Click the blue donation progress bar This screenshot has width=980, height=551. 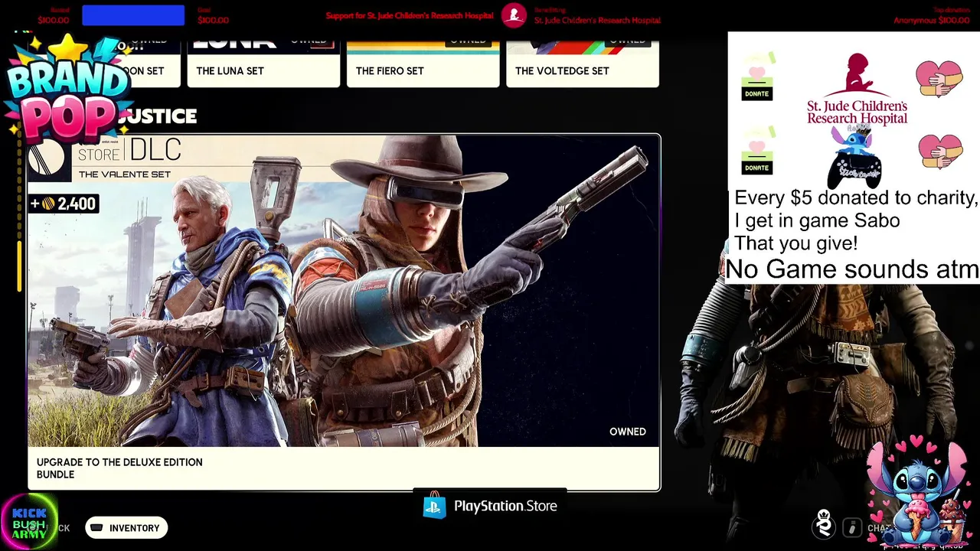[x=133, y=15]
